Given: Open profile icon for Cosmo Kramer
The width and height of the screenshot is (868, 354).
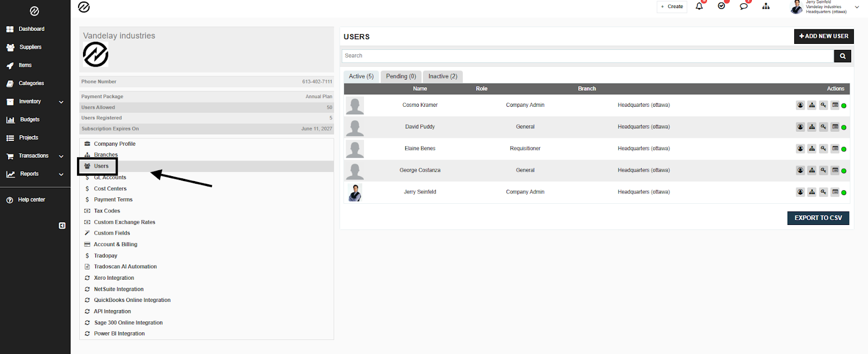Looking at the screenshot, I should click(800, 105).
